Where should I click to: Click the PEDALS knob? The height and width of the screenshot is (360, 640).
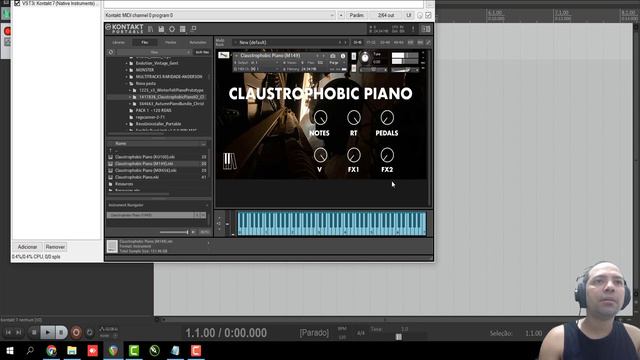pos(387,118)
